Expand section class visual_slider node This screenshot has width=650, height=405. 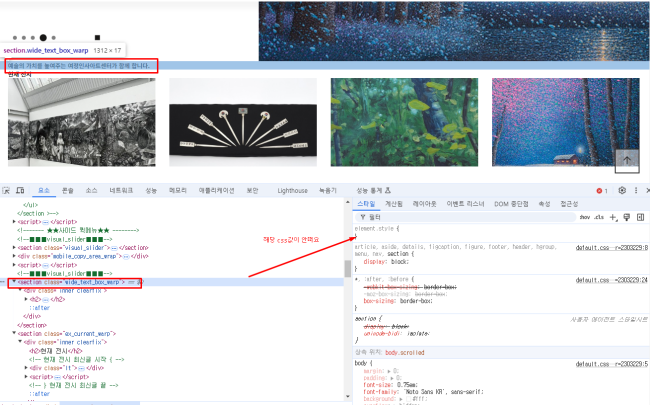click(15, 248)
